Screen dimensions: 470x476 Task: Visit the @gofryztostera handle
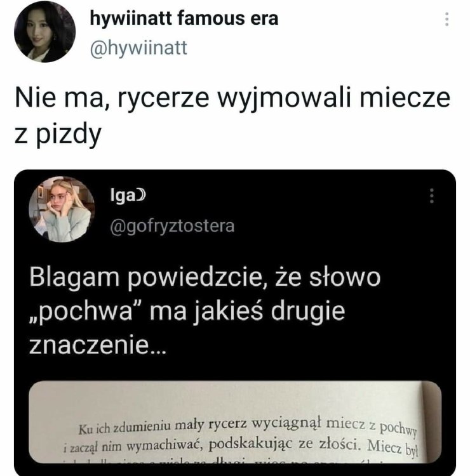point(172,226)
